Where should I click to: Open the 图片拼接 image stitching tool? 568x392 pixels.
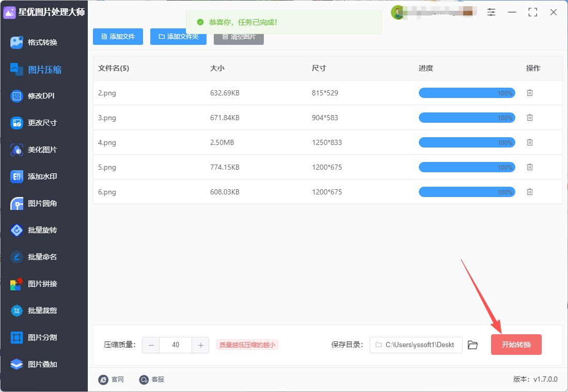coord(34,284)
